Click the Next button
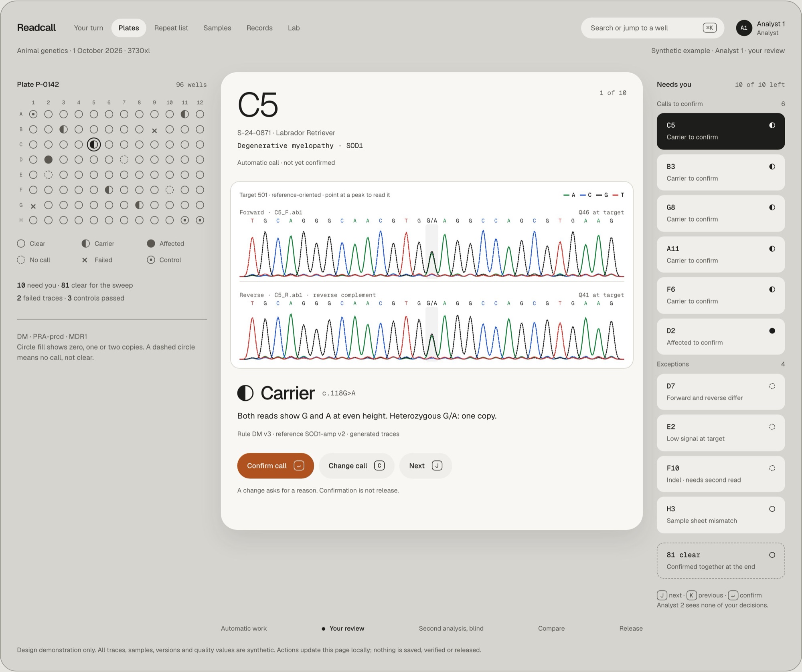Viewport: 802px width, 672px height. (425, 466)
